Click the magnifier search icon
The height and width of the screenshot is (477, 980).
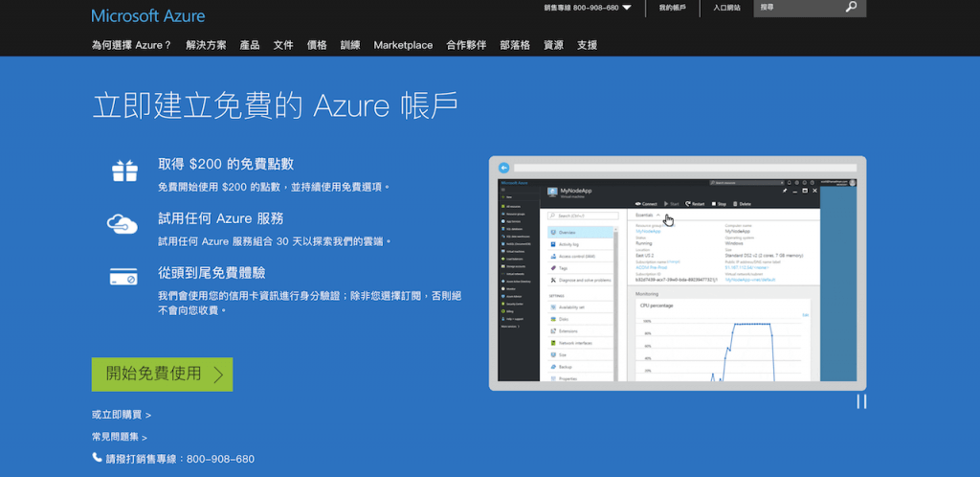coord(851,8)
